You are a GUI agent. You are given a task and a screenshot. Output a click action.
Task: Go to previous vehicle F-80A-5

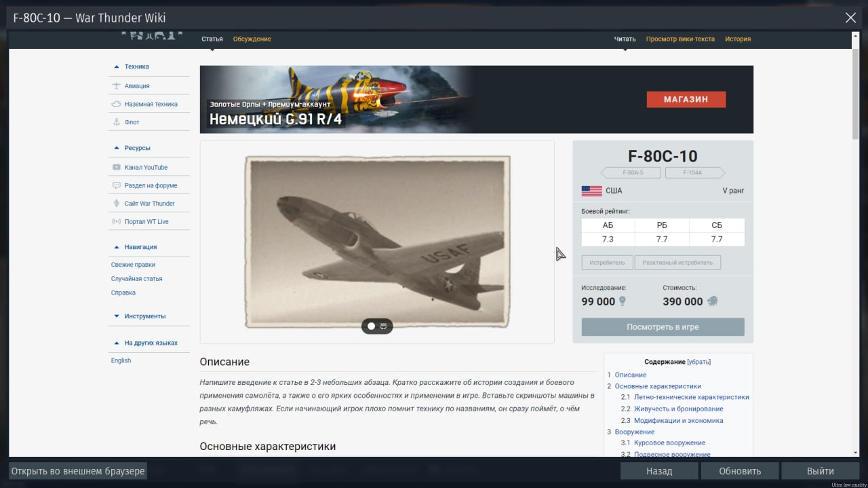[x=631, y=172]
